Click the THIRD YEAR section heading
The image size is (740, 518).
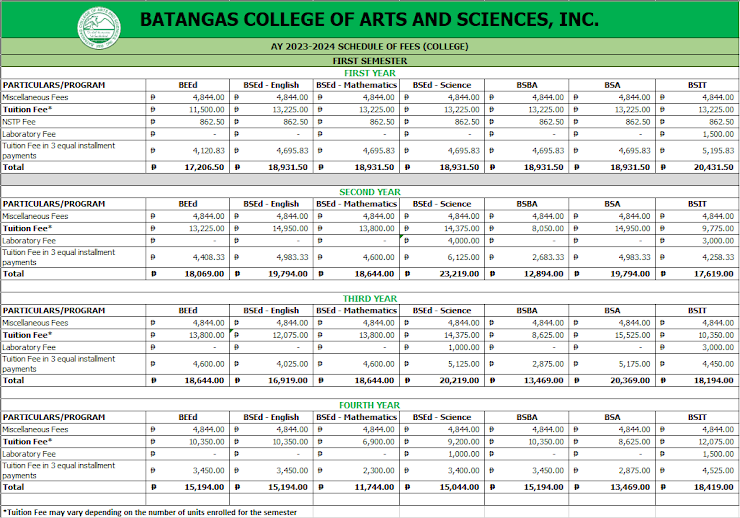click(370, 299)
